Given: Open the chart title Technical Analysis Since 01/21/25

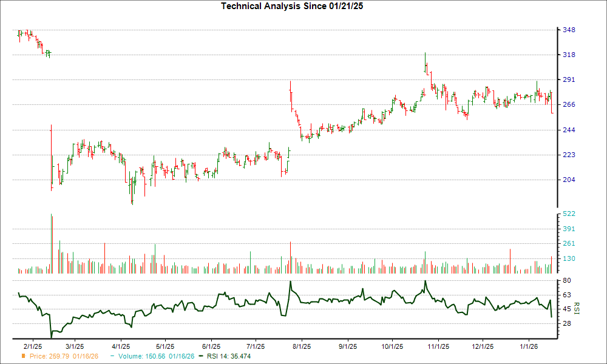Looking at the screenshot, I should click(292, 7).
